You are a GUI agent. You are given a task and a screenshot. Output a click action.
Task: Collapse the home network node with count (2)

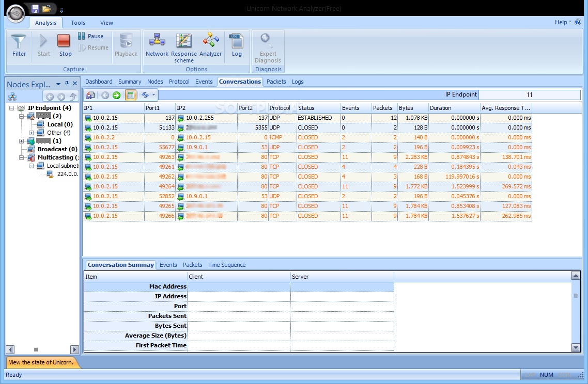click(x=21, y=116)
